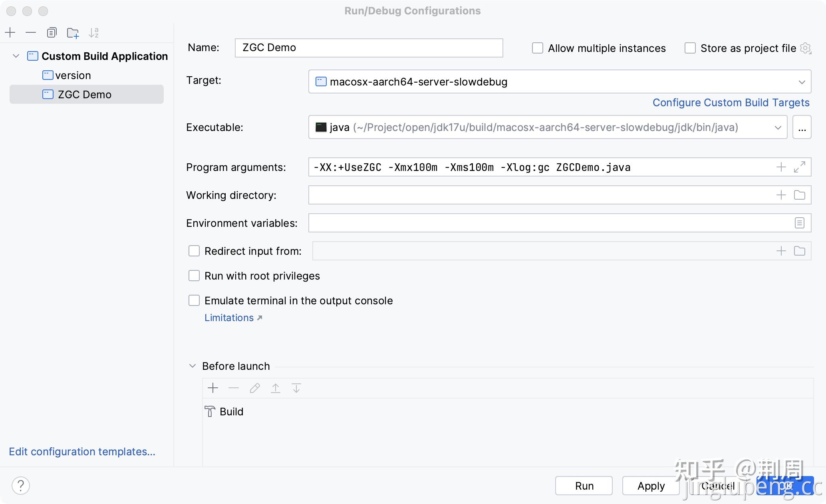Open Configure Custom Build Targets link
This screenshot has height=504, width=826.
pos(731,103)
